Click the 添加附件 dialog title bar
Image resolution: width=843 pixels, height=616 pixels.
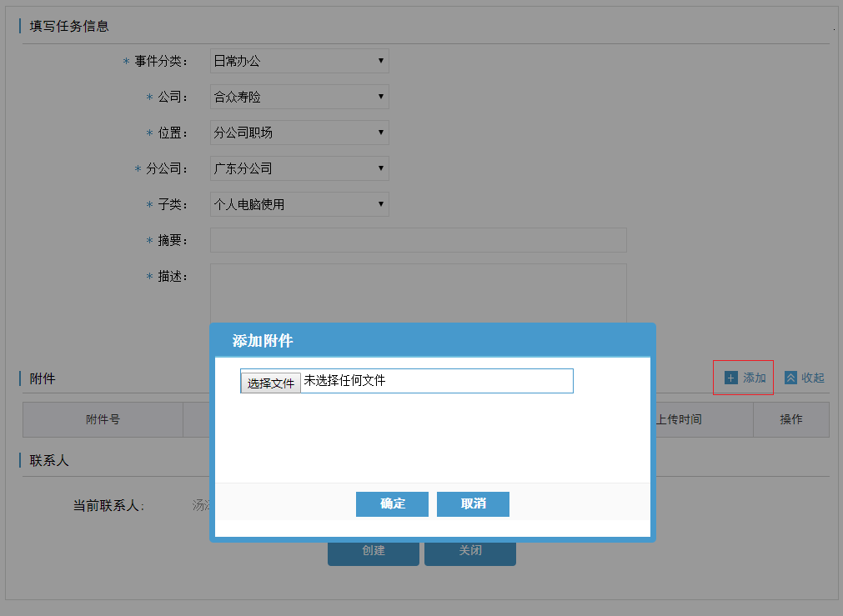point(432,340)
